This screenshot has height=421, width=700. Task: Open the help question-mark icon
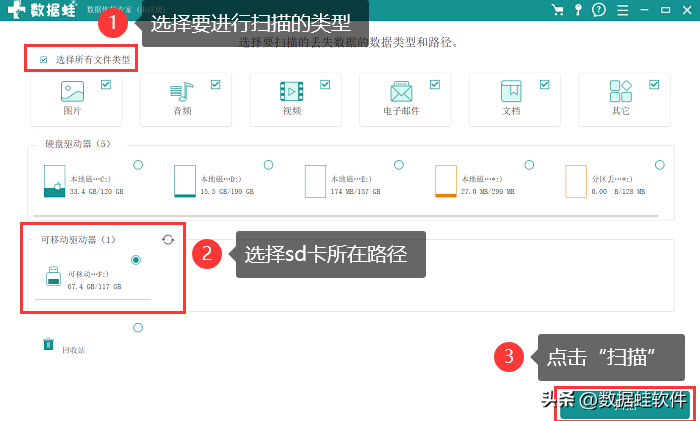tap(599, 9)
